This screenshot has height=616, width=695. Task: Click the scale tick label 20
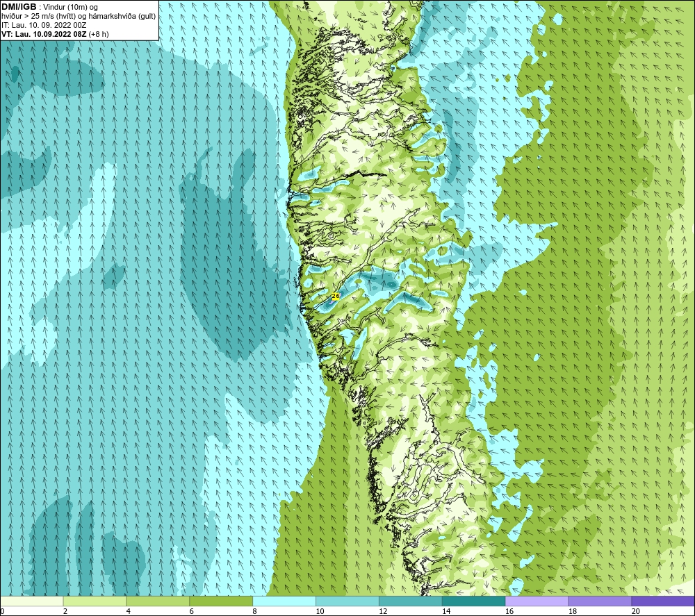point(636,611)
